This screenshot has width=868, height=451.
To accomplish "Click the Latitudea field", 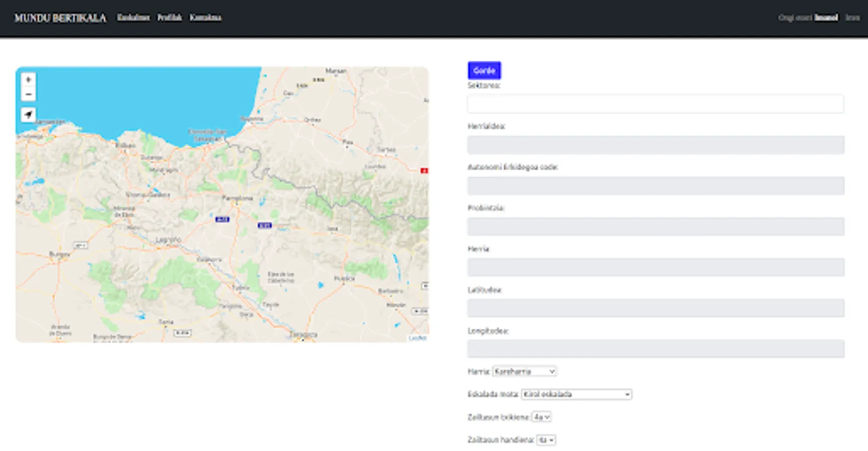I will 656,308.
